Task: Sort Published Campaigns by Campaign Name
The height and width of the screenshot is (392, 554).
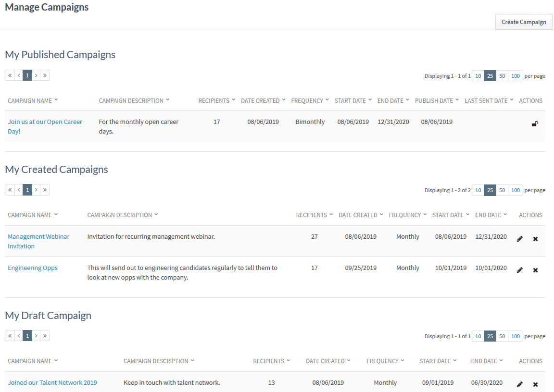Action: (x=33, y=101)
